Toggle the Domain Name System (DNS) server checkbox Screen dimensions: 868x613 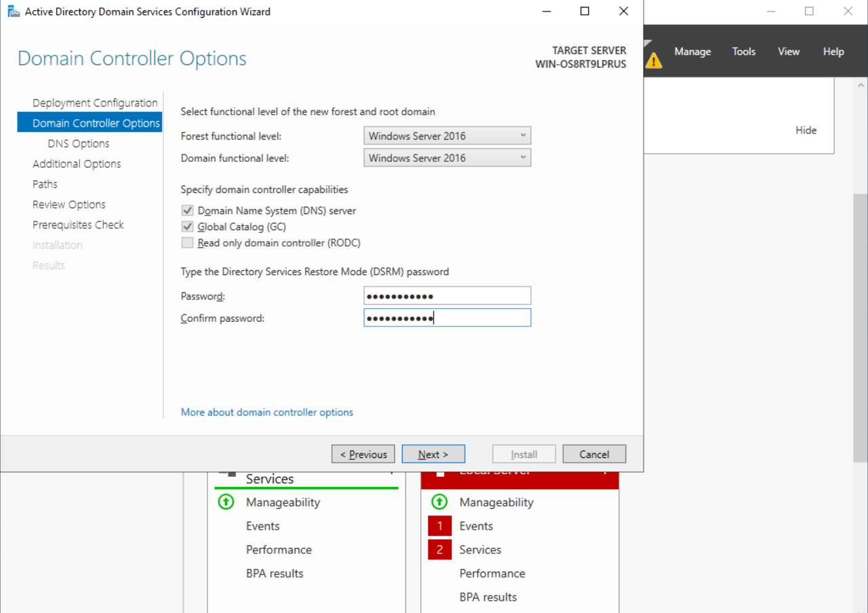click(188, 211)
